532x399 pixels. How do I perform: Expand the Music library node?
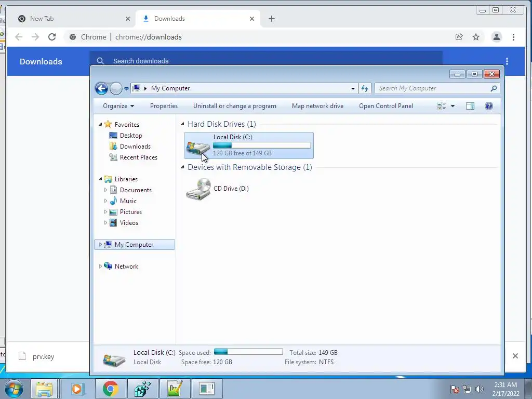105,201
